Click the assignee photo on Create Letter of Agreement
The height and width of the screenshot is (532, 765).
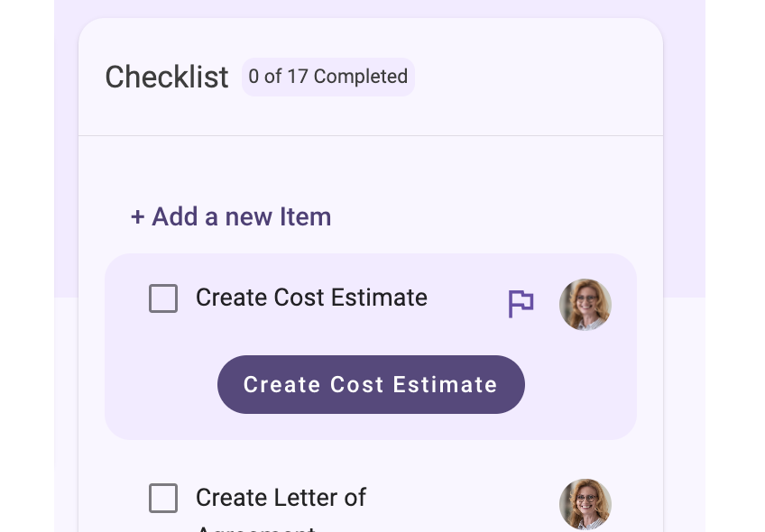coord(585,505)
